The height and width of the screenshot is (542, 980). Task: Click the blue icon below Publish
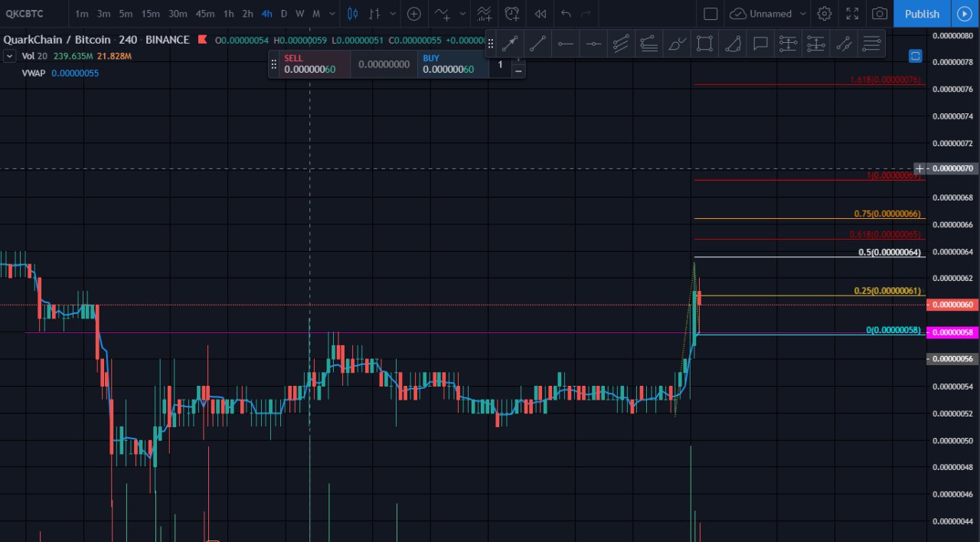[915, 56]
